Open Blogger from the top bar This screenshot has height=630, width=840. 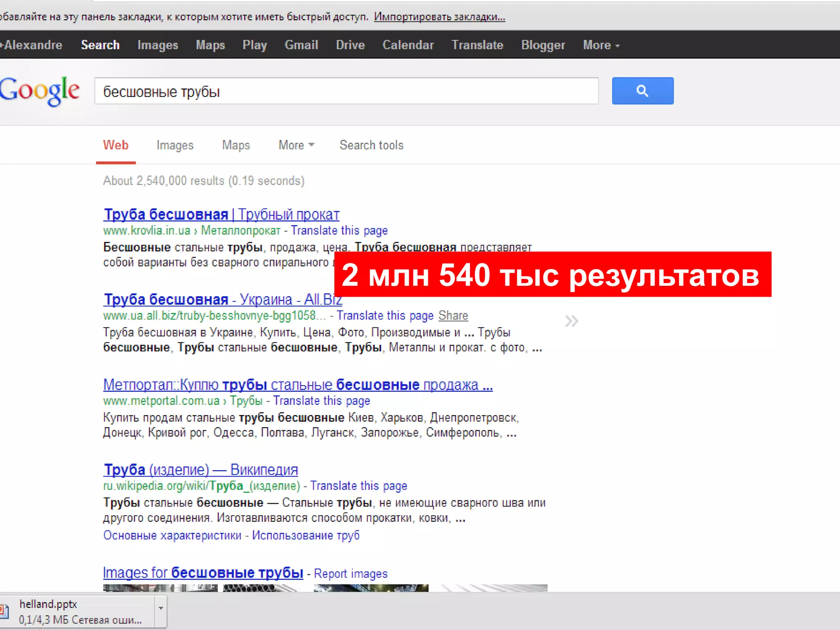(543, 45)
